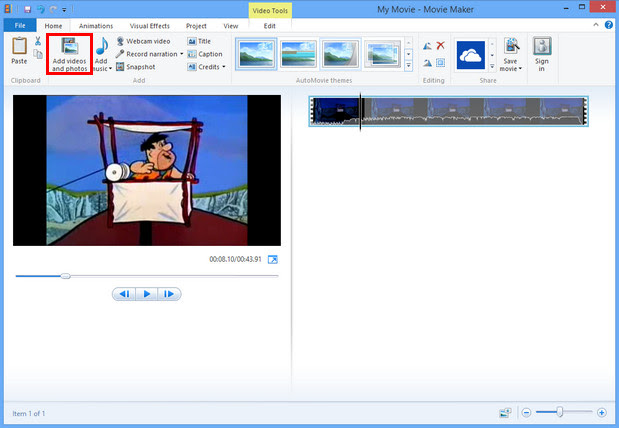The image size is (619, 428).
Task: Step to the next frame
Action: (x=169, y=294)
